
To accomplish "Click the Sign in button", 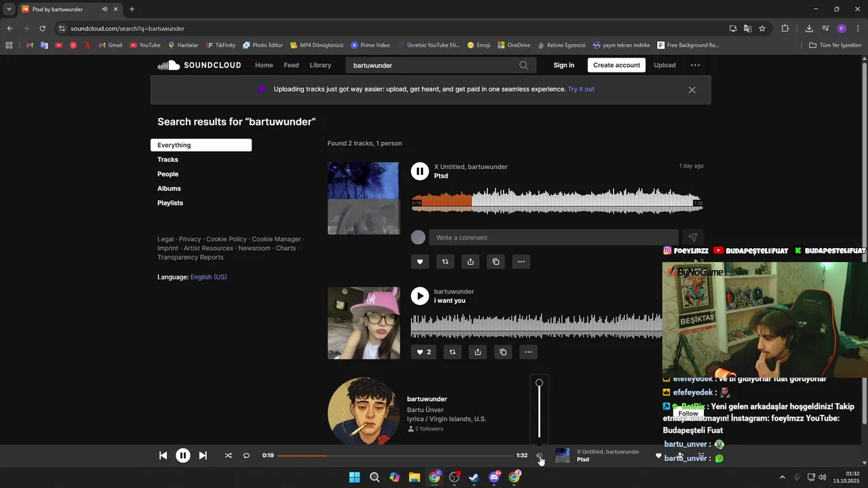I will pos(564,65).
